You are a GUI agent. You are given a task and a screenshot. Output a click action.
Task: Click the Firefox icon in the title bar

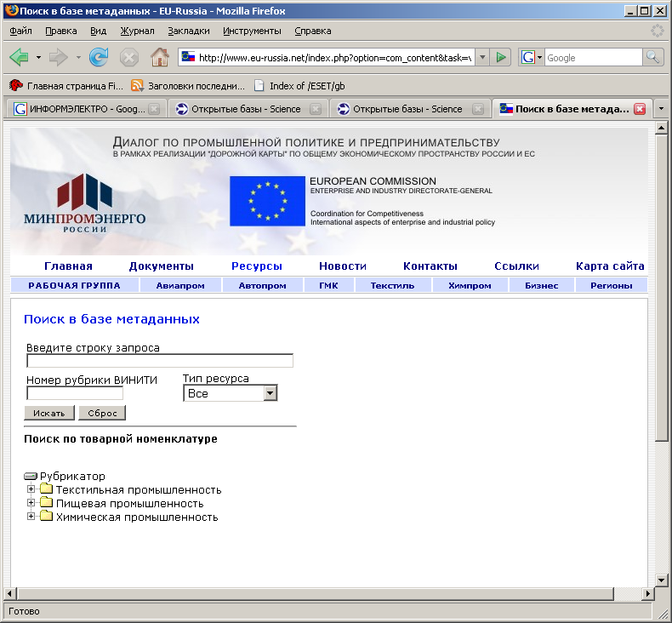tap(12, 10)
